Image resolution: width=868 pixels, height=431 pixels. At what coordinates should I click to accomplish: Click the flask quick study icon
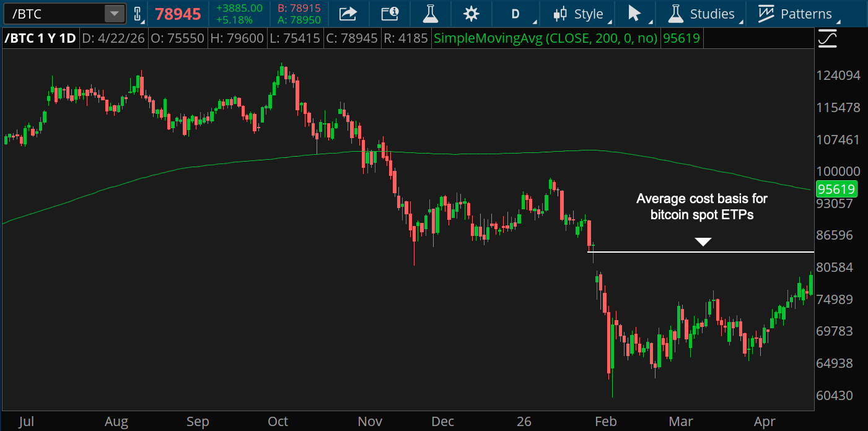430,14
